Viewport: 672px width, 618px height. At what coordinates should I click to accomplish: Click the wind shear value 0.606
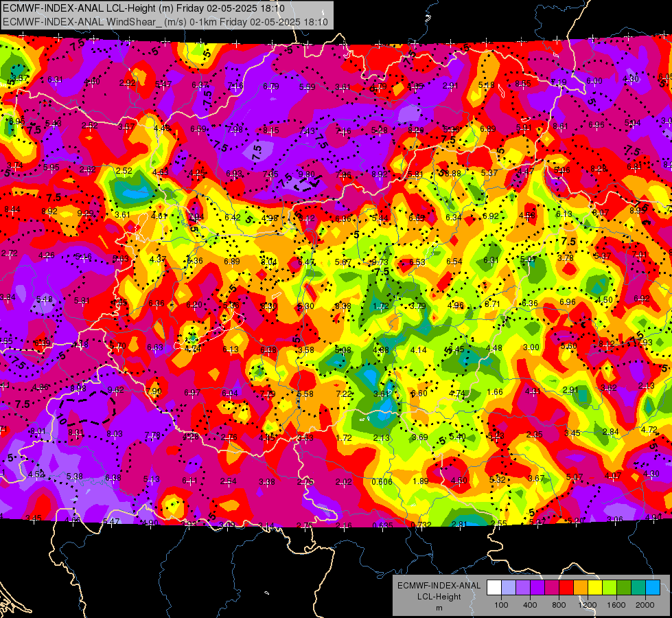(382, 481)
